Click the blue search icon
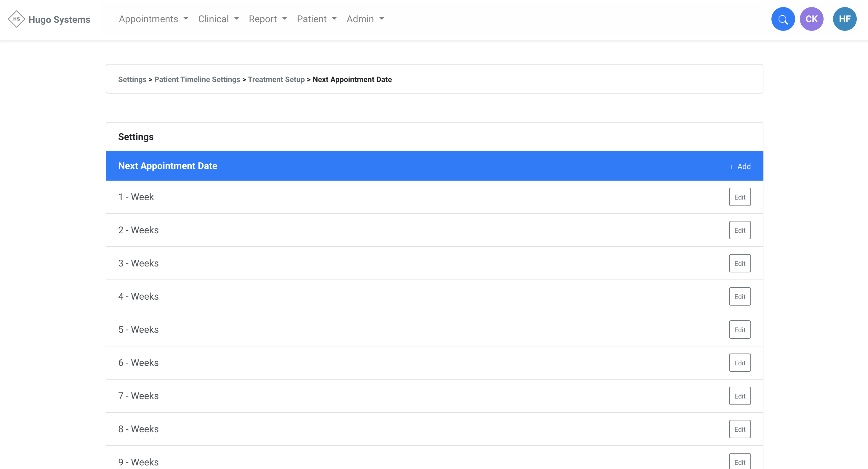 click(783, 19)
